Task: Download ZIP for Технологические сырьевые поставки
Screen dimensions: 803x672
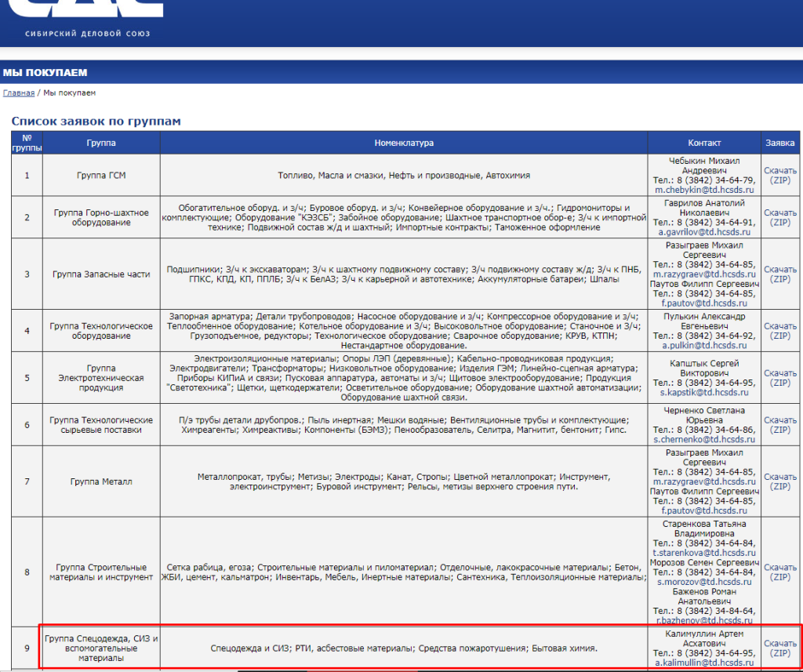Action: click(x=780, y=425)
